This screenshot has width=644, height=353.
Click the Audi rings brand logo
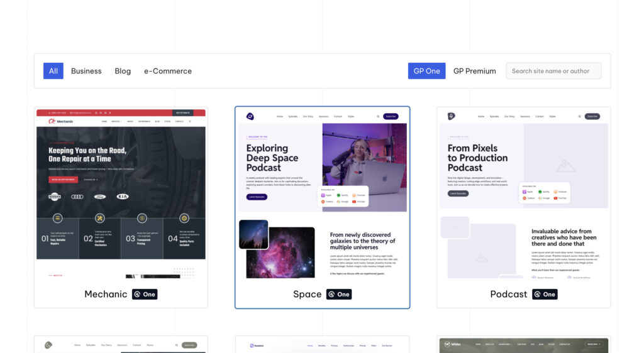[77, 197]
